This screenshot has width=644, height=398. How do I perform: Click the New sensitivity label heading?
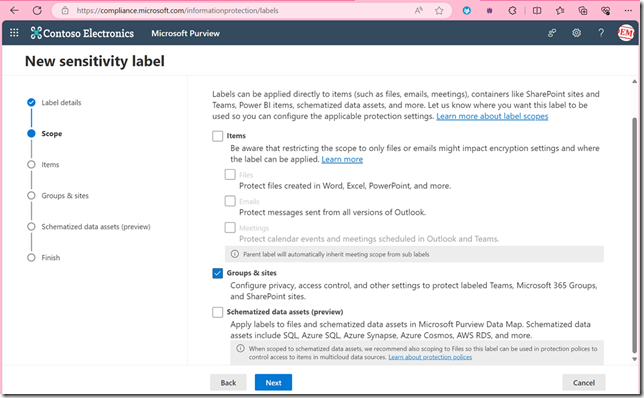pyautogui.click(x=94, y=61)
